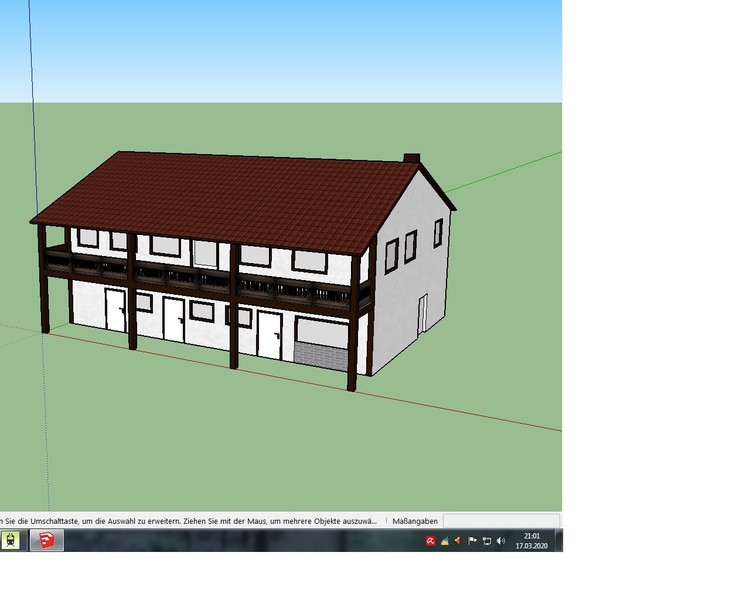Click the status bar hint text about Umschalttaste
750x600 pixels.
tap(189, 521)
